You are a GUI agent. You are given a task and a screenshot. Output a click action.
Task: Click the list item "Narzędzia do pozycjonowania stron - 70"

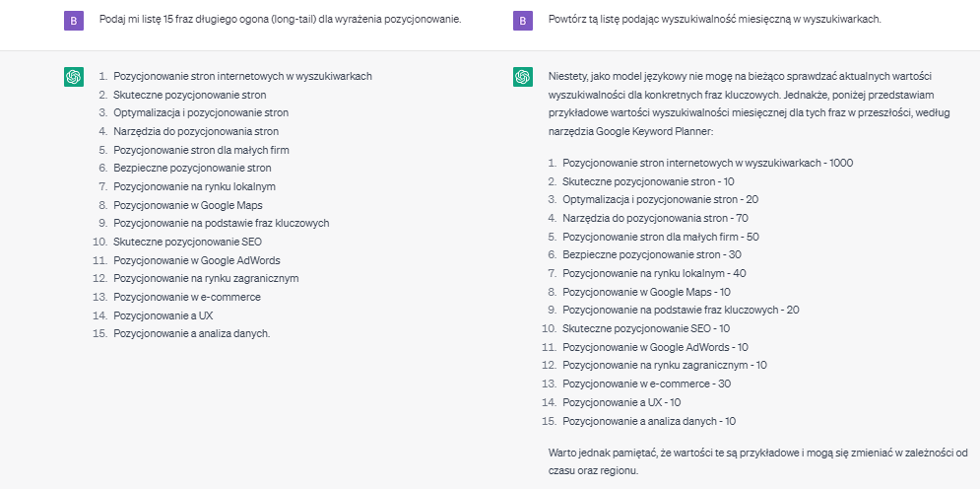[655, 218]
